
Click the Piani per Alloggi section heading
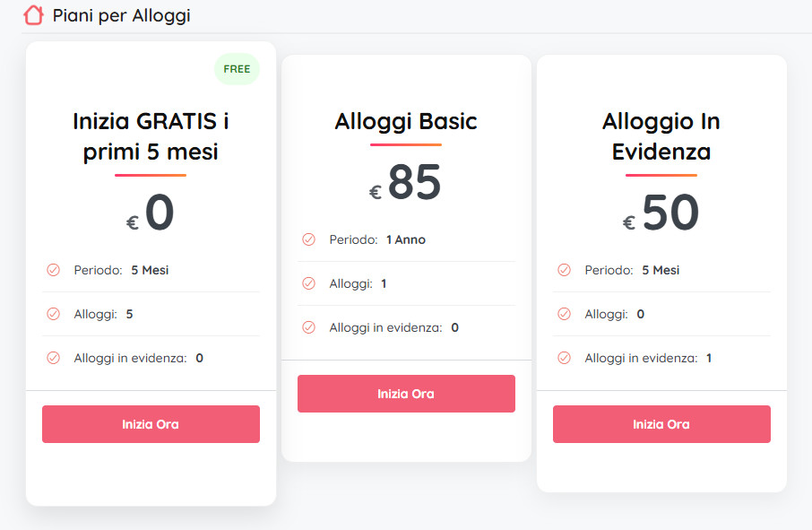coord(121,15)
